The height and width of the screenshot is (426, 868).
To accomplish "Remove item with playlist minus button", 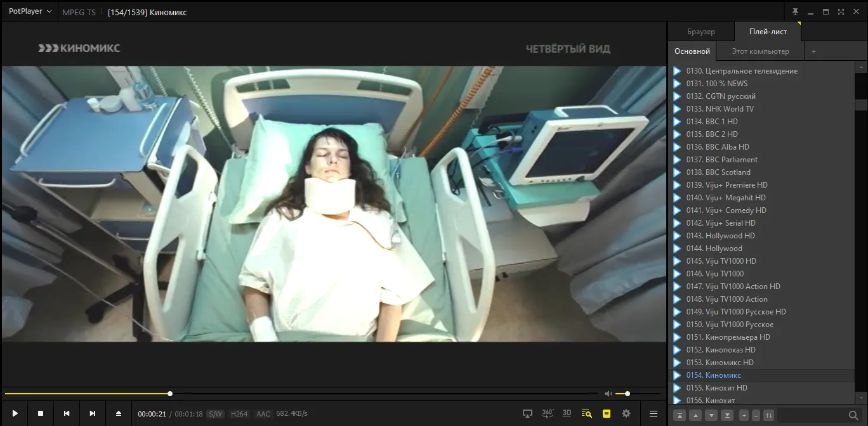I will coord(756,415).
